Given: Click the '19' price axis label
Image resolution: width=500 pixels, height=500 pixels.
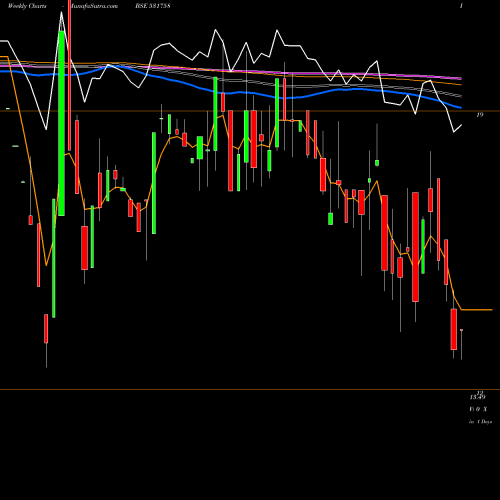Looking at the screenshot, I should click(x=480, y=115).
